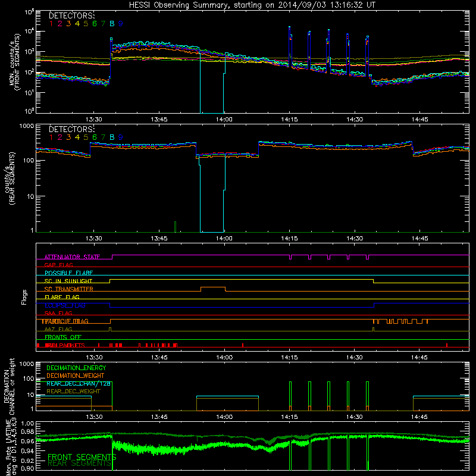
Task: Click olive detector 5 in rear segments legend
Action: 86,137
